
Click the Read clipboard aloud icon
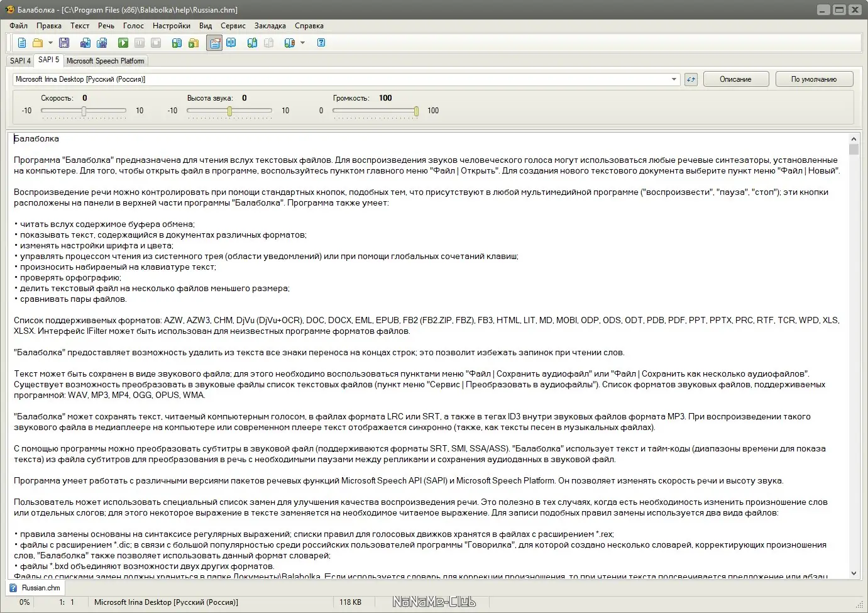pos(177,43)
